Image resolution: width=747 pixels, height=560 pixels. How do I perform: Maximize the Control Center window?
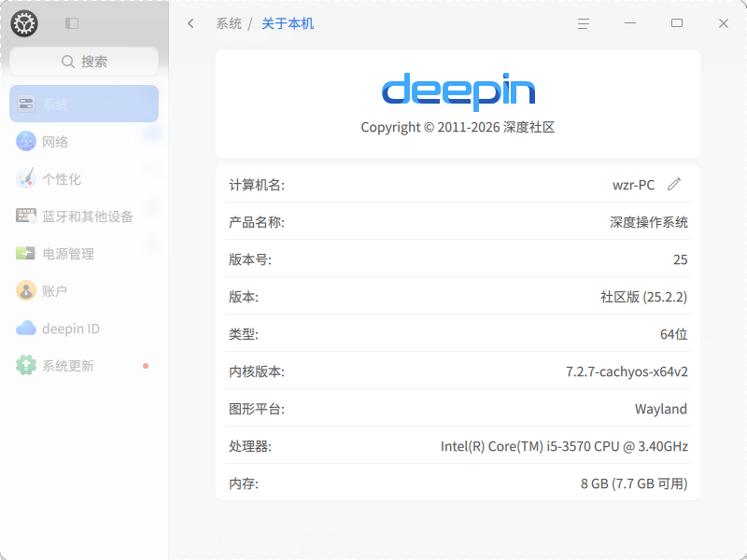pos(677,23)
